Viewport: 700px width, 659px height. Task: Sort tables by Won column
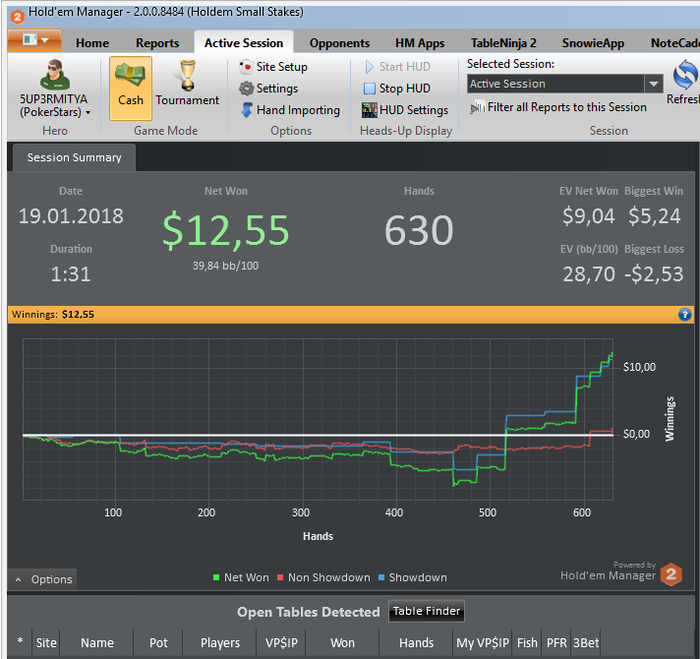(x=342, y=643)
